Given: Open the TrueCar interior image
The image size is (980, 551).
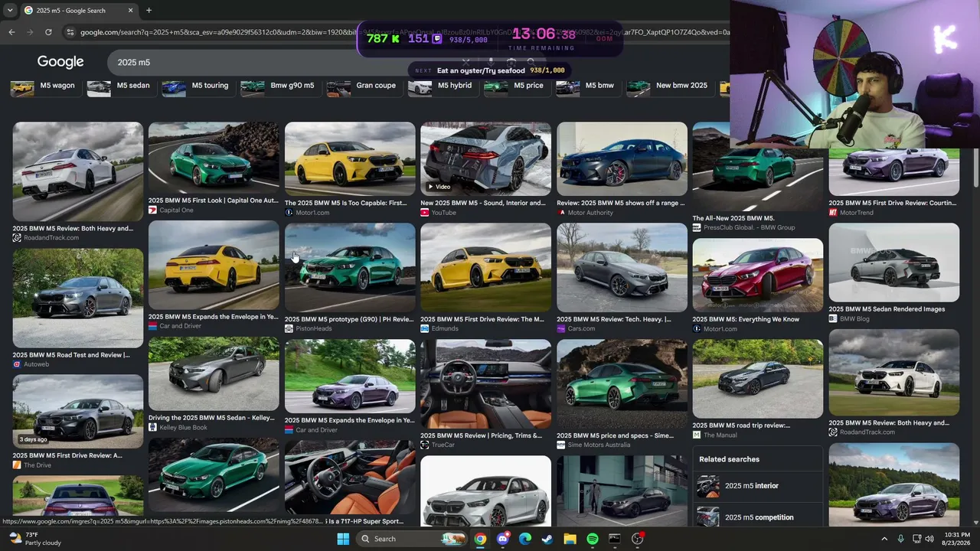Looking at the screenshot, I should (x=485, y=384).
